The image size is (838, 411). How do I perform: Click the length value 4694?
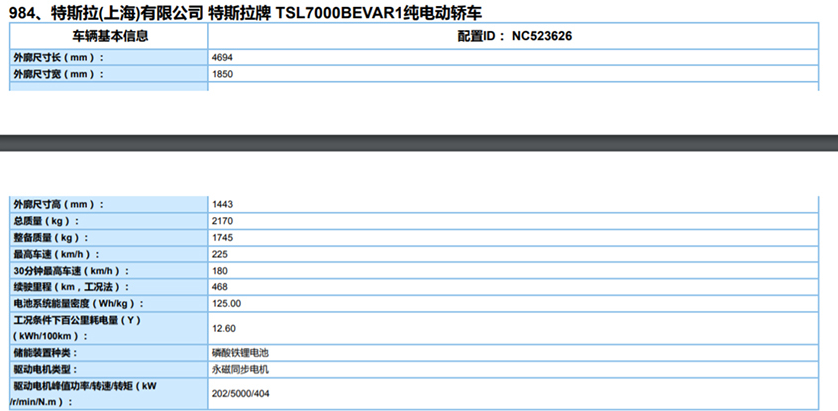tap(222, 58)
